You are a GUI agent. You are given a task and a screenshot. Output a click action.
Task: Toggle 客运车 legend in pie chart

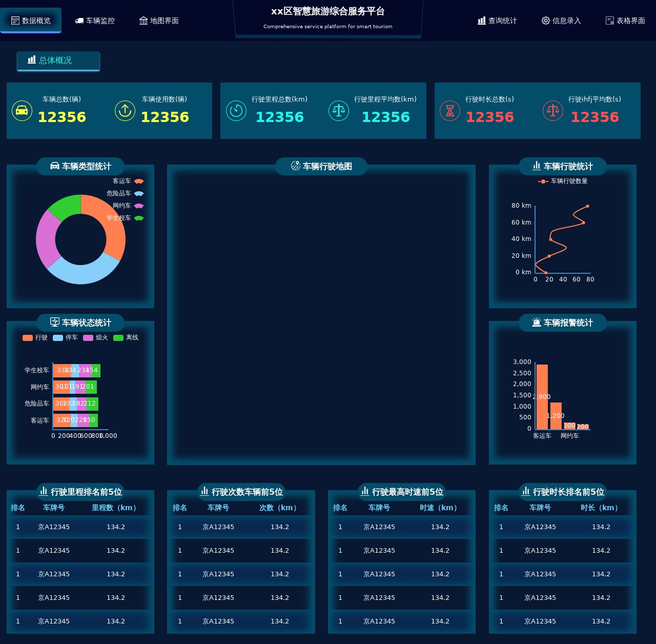point(128,181)
